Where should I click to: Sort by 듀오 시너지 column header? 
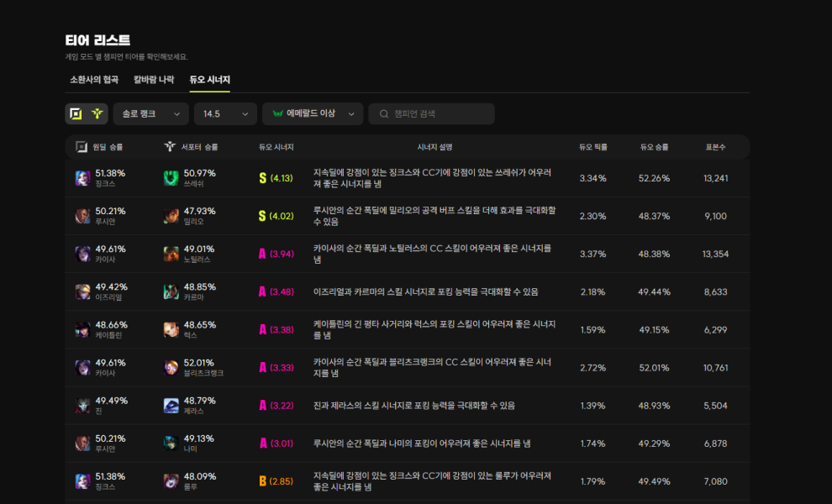tap(276, 147)
